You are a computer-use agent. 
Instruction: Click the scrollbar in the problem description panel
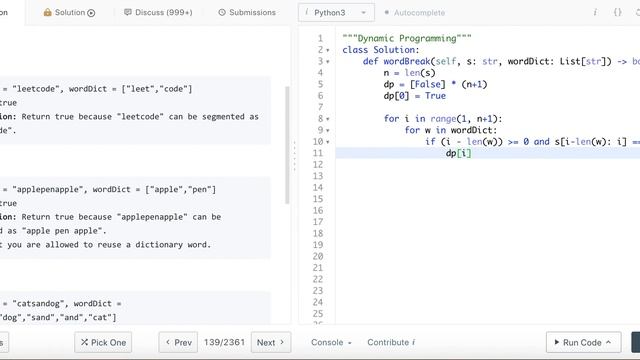(x=287, y=145)
